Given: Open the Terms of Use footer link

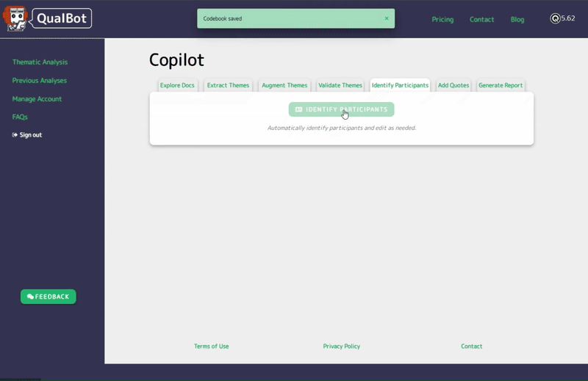Looking at the screenshot, I should click(211, 346).
